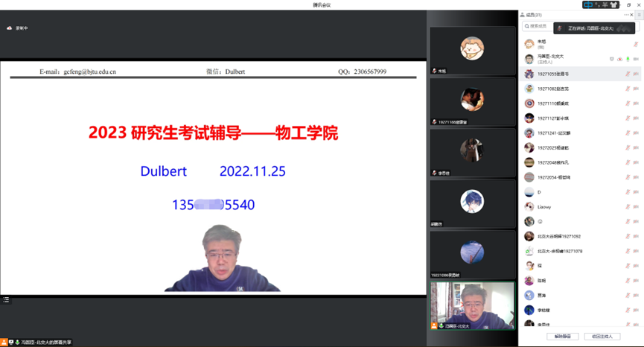644x347 pixels.
Task: Click the 朱旭 avatar in member list
Action: point(529,45)
